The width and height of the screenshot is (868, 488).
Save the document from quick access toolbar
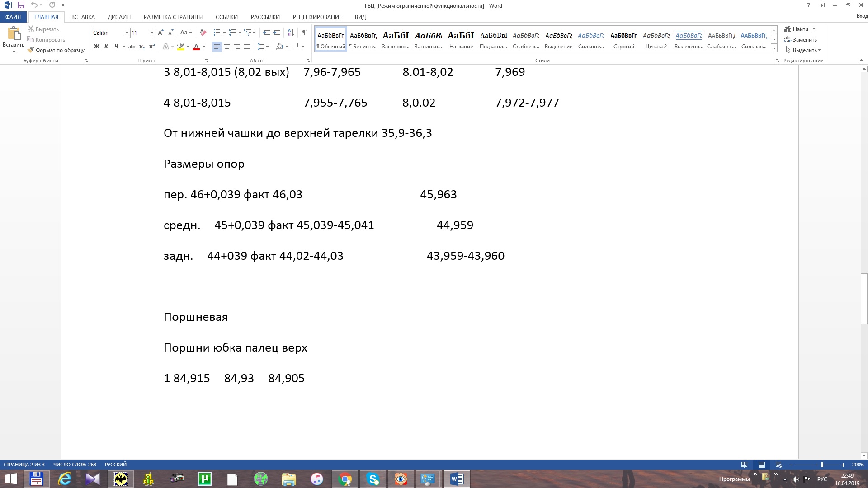pos(21,5)
